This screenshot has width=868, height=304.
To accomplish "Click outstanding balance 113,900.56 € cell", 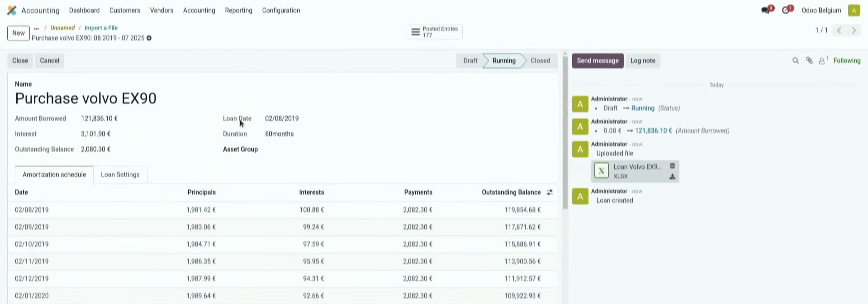I will (522, 261).
